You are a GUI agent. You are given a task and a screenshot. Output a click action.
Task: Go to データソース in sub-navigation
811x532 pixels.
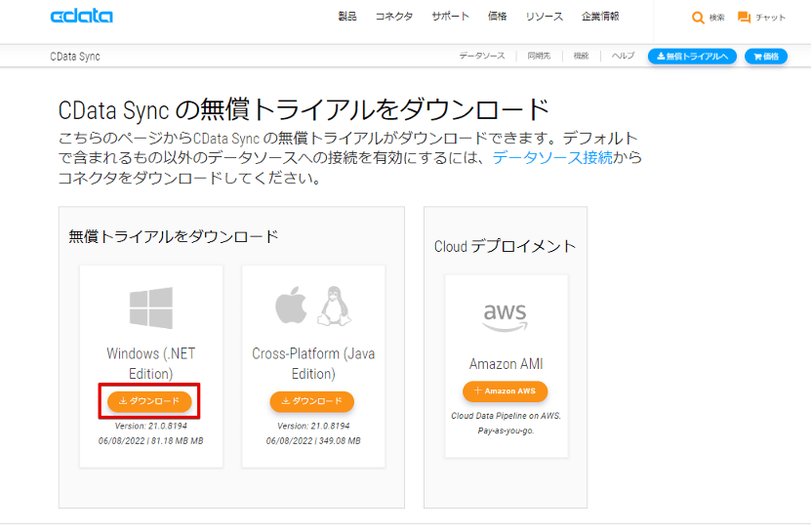(482, 56)
